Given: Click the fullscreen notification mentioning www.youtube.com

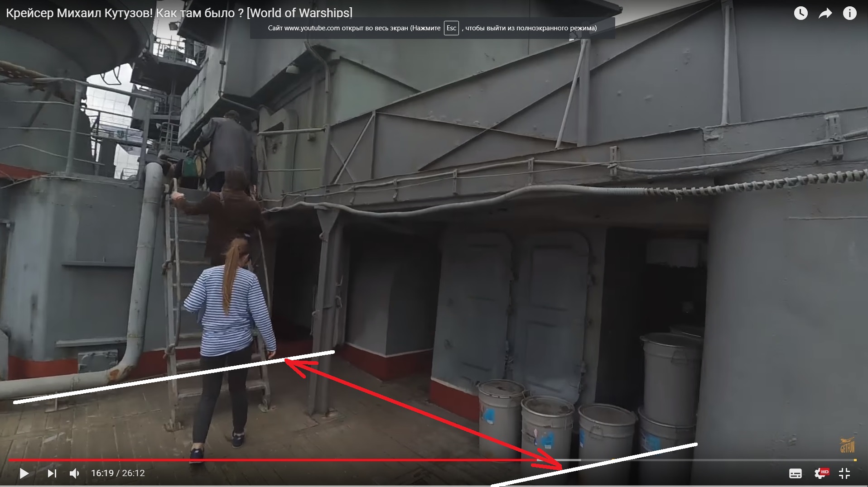Looking at the screenshot, I should (353, 28).
